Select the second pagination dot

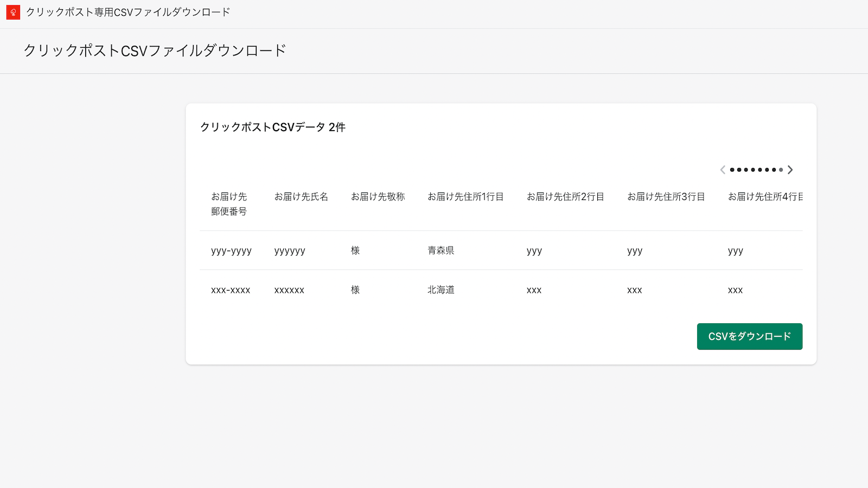tap(739, 170)
